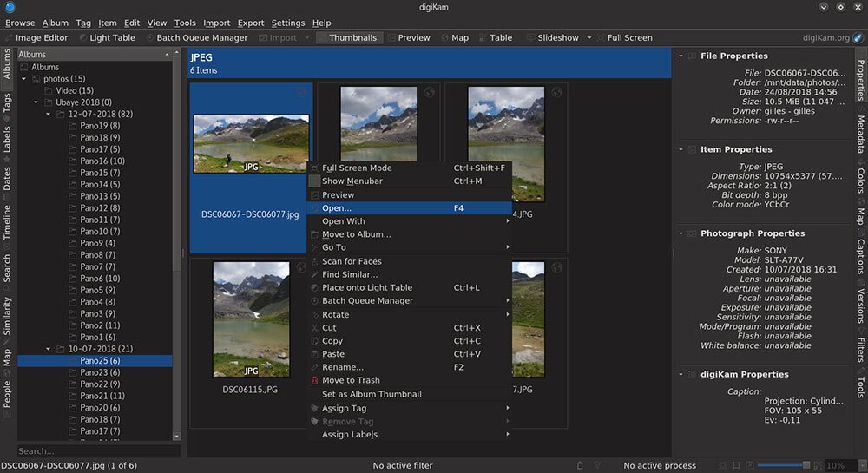Open the Slideshow dropdown arrow

click(589, 38)
